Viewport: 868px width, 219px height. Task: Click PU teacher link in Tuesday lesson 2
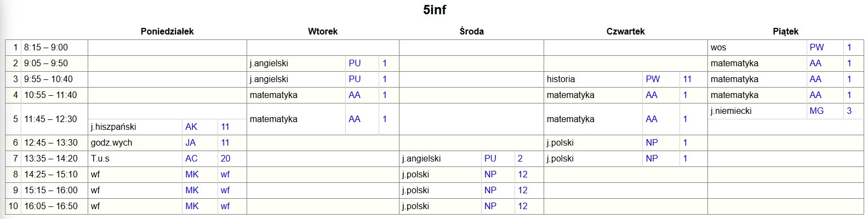point(355,64)
